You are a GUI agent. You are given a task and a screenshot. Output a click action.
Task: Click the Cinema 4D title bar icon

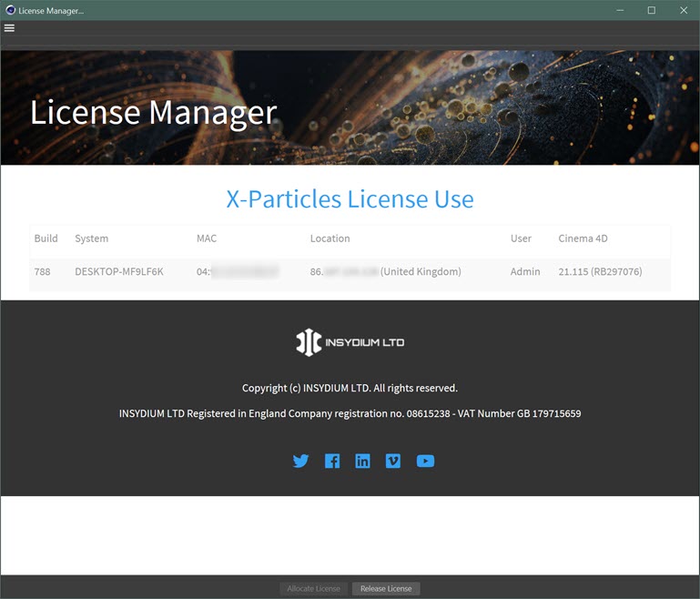pyautogui.click(x=10, y=10)
